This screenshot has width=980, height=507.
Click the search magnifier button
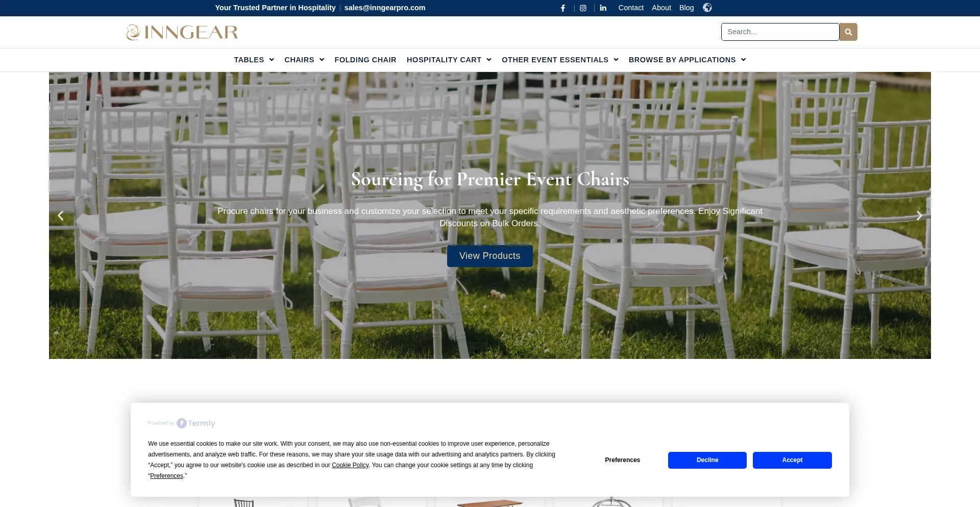pyautogui.click(x=848, y=32)
